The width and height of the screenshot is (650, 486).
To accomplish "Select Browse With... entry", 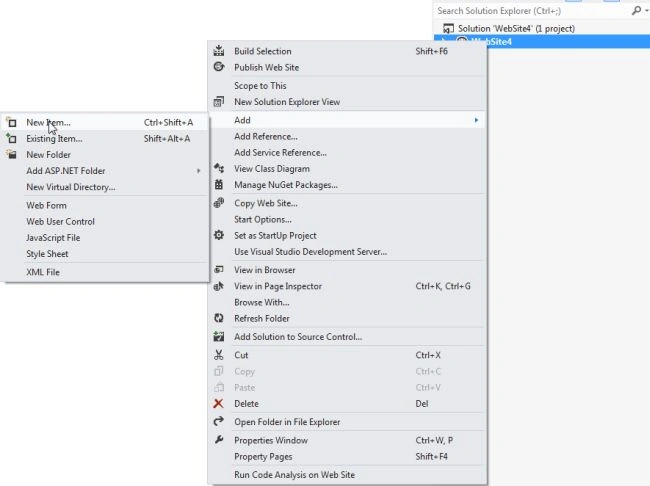I will (x=262, y=302).
